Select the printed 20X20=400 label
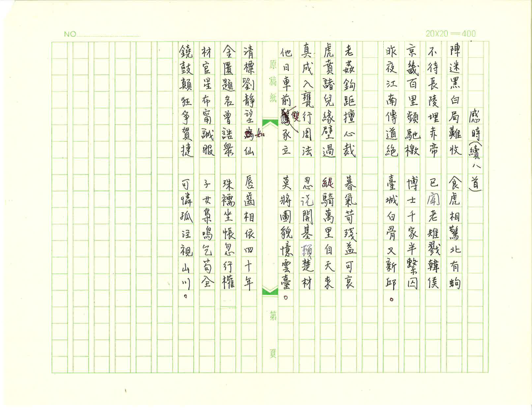 pyautogui.click(x=451, y=34)
